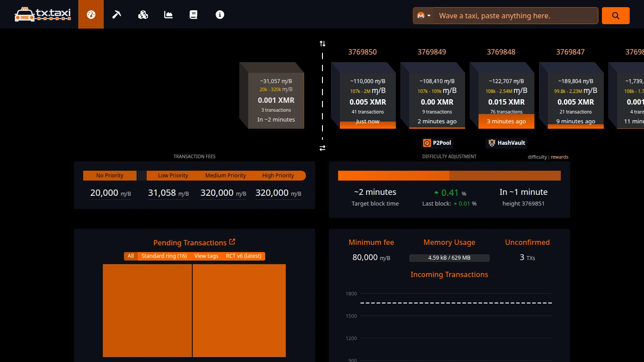Open the Pending Transactions external link icon

[232, 242]
